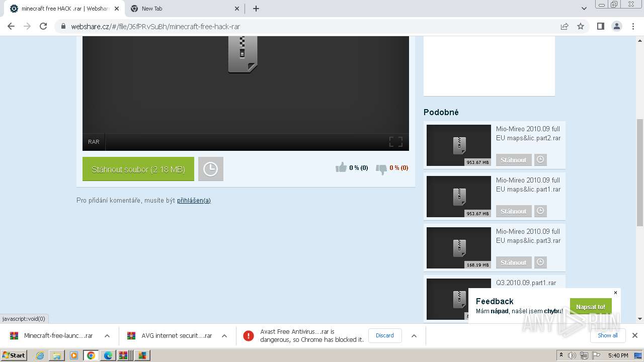The width and height of the screenshot is (644, 362).
Task: Close the New Tab tab
Action: point(237,9)
